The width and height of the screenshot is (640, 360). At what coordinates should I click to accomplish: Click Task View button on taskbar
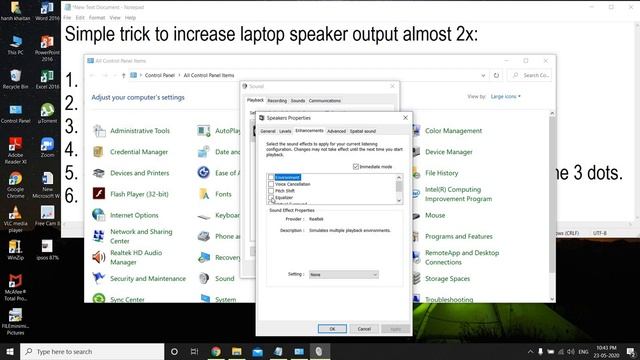[x=195, y=351]
